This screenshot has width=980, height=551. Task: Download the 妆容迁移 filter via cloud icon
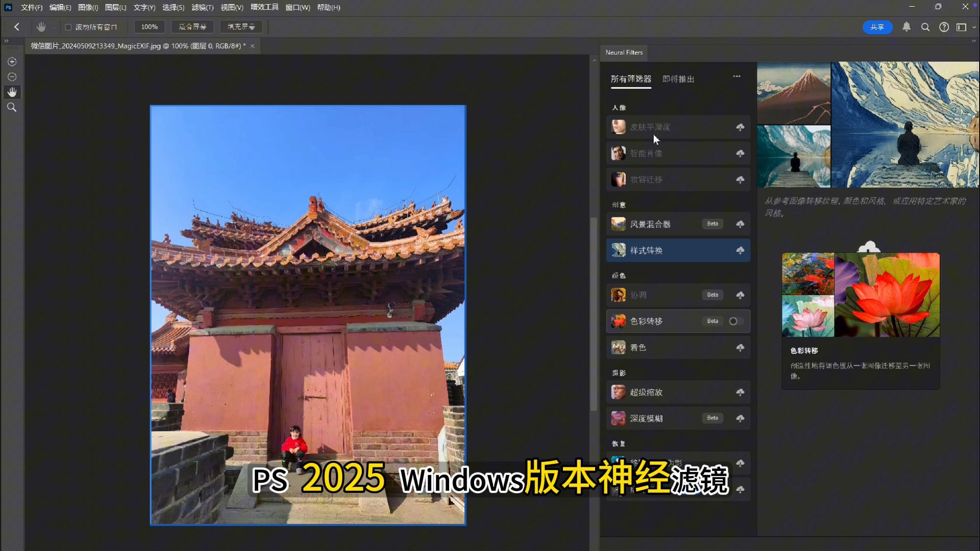click(740, 180)
